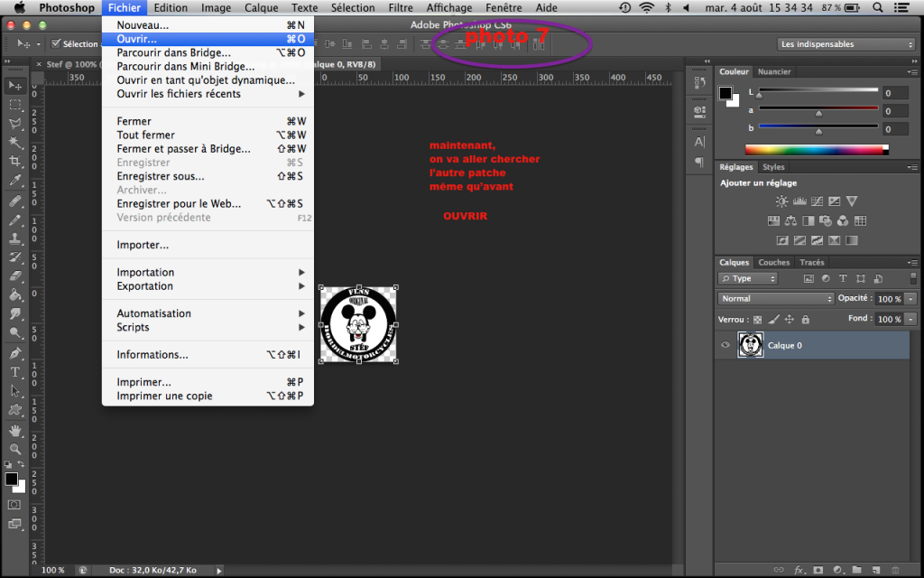Create a new layer group folder
924x578 pixels.
857,571
